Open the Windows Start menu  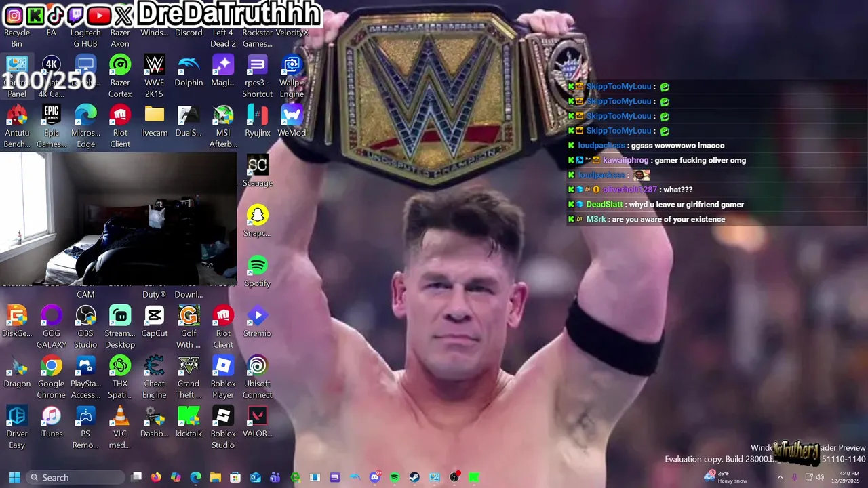(x=14, y=477)
